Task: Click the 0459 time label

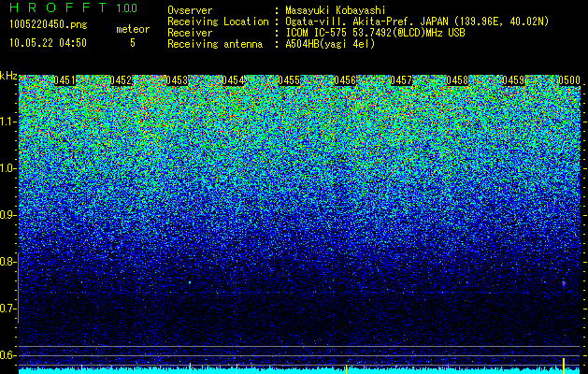Action: [x=513, y=80]
